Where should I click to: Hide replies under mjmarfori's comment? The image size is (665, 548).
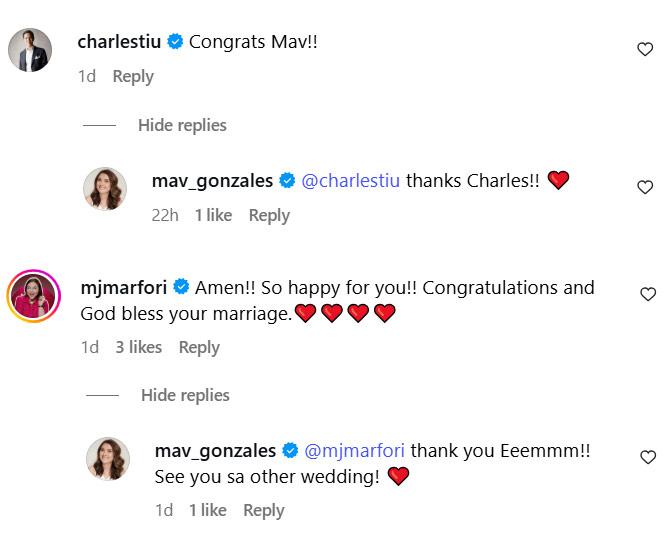[x=185, y=395]
